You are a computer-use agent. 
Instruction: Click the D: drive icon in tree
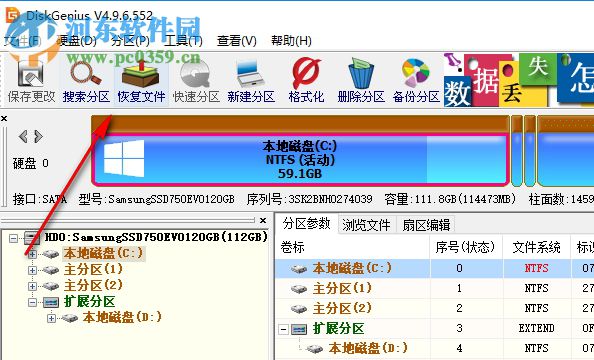[x=69, y=318]
